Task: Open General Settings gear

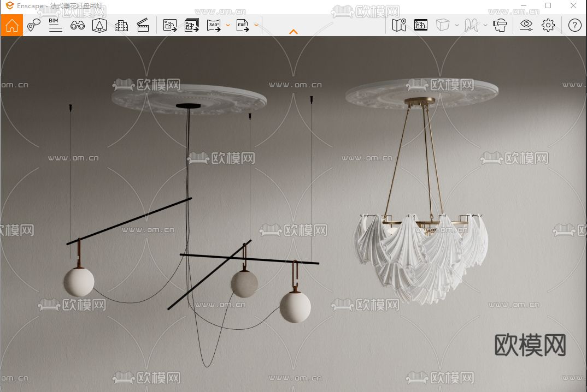Action: pyautogui.click(x=548, y=25)
